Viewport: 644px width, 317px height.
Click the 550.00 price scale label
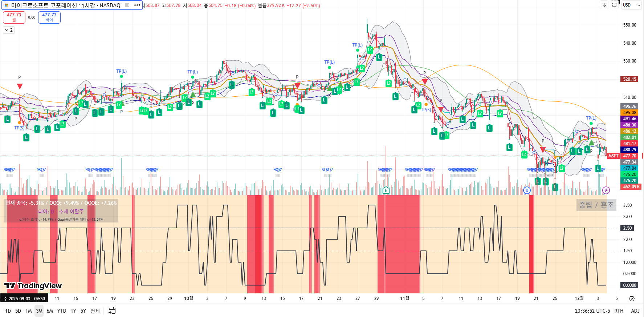(629, 25)
